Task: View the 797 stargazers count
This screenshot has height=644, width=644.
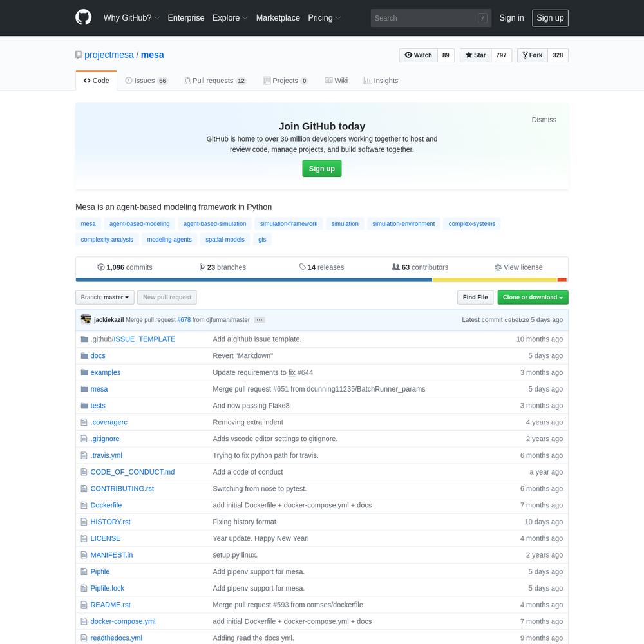Action: pyautogui.click(x=502, y=55)
